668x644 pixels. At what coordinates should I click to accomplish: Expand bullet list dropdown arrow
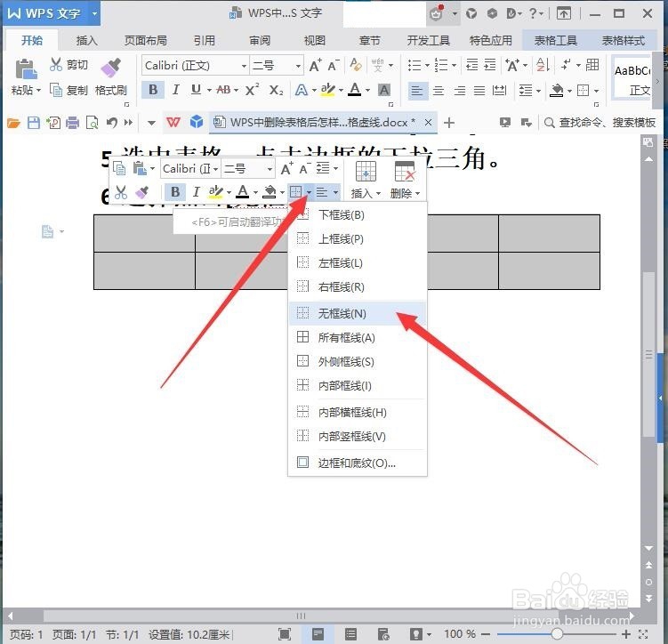pos(426,66)
